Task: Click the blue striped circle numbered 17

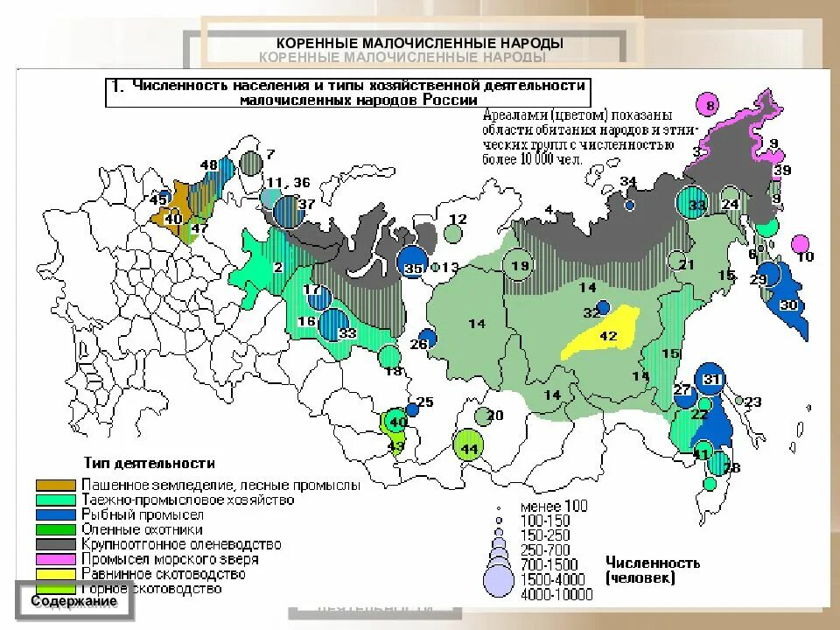Action: click(318, 297)
